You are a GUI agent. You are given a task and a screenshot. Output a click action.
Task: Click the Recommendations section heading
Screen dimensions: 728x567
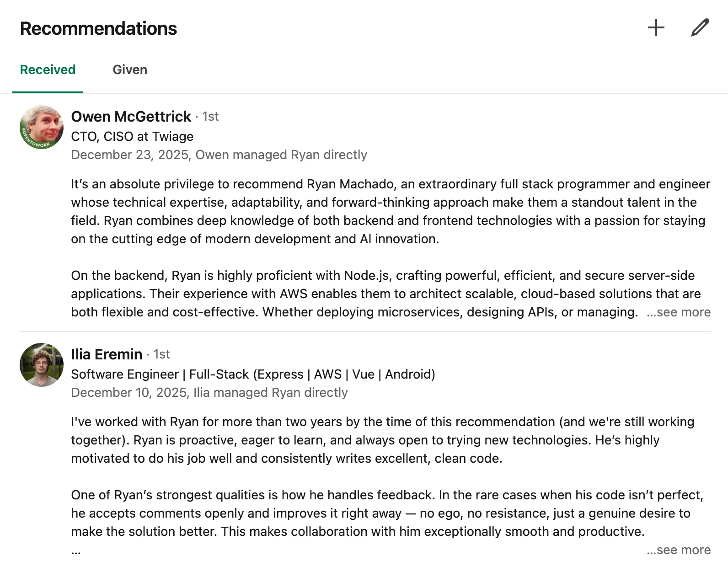point(98,28)
